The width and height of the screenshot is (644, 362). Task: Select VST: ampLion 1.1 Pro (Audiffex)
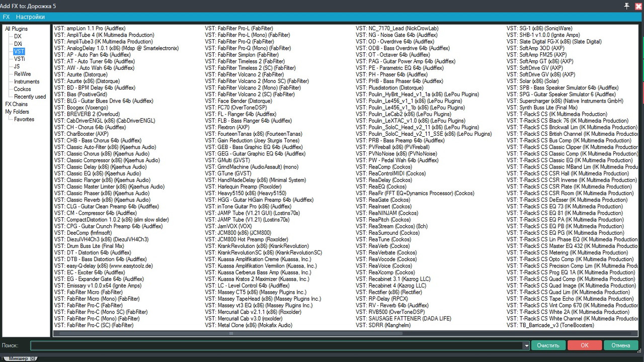click(x=90, y=29)
